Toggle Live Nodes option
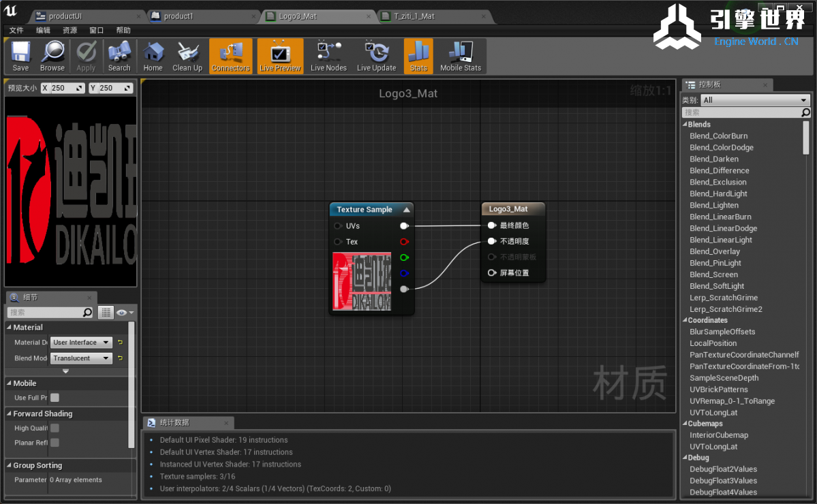 pyautogui.click(x=328, y=57)
